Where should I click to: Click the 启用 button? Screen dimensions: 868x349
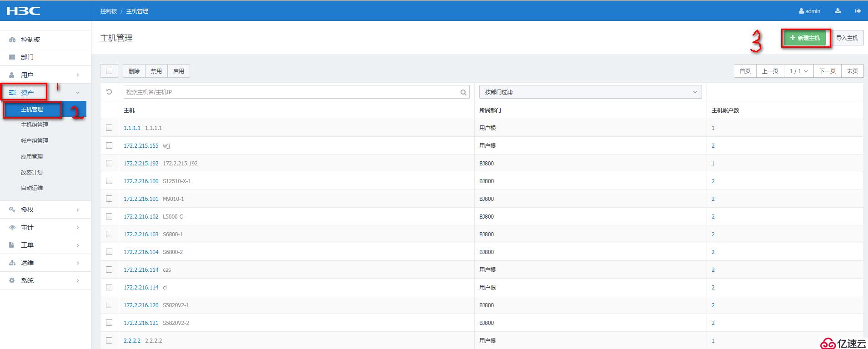tap(179, 71)
